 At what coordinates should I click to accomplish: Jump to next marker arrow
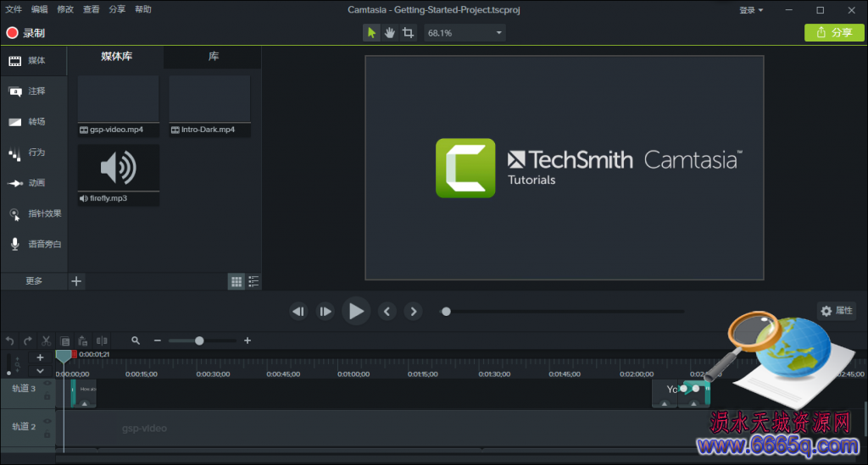point(414,312)
